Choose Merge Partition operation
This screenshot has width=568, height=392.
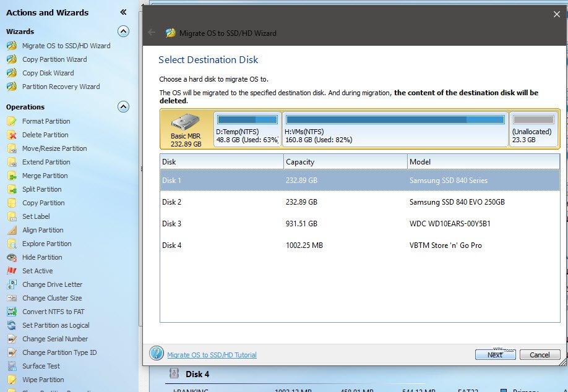pyautogui.click(x=45, y=176)
